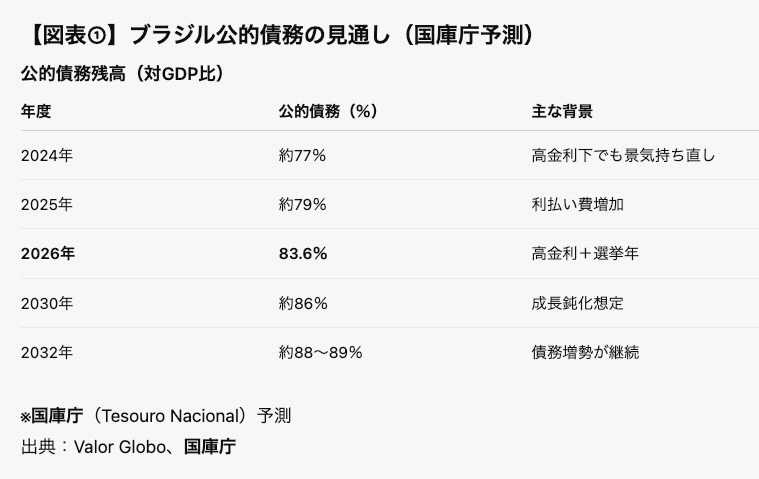This screenshot has height=479, width=759.
Task: Select the 2024年 year cell
Action: pyautogui.click(x=47, y=155)
